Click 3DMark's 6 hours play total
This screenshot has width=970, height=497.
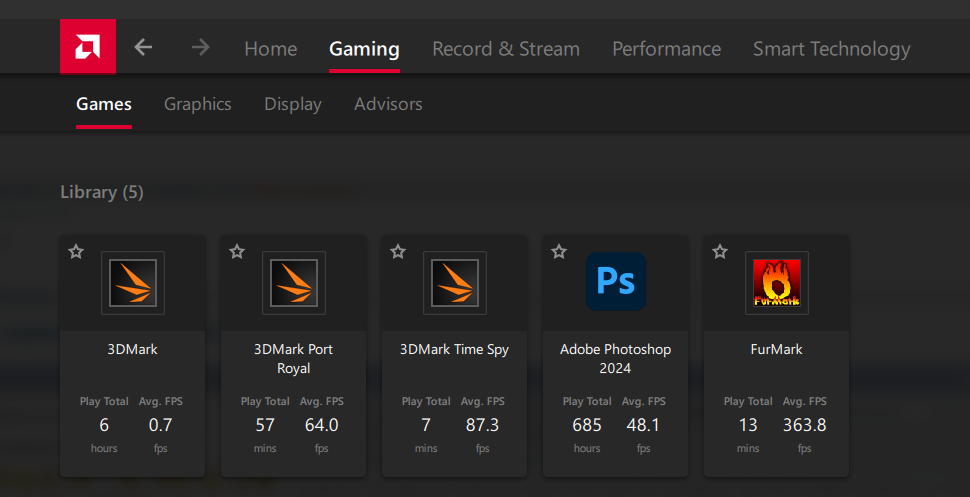point(104,425)
